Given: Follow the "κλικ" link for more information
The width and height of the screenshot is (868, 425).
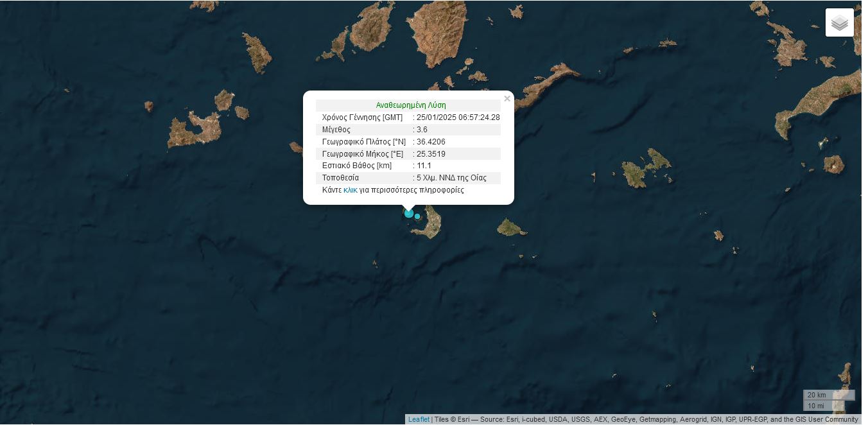Looking at the screenshot, I should point(351,190).
